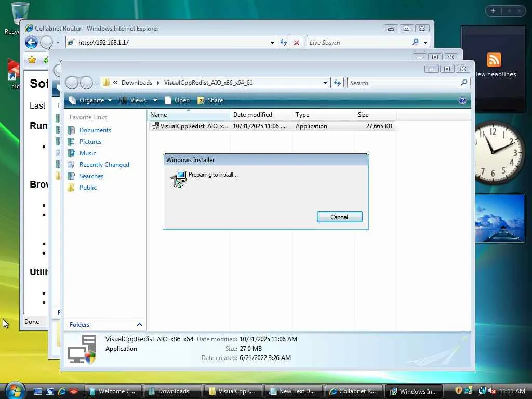Click Explorer back navigation button
Image resolution: width=532 pixels, height=399 pixels.
(x=72, y=83)
